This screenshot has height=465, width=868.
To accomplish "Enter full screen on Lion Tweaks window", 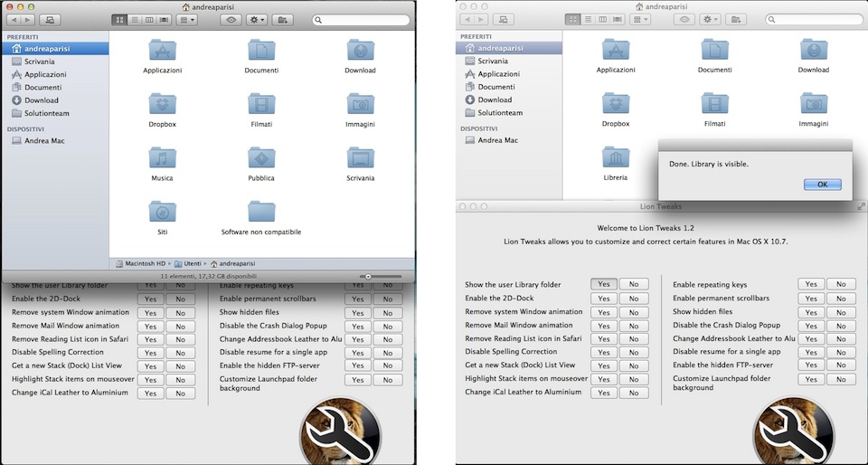I will (x=861, y=206).
